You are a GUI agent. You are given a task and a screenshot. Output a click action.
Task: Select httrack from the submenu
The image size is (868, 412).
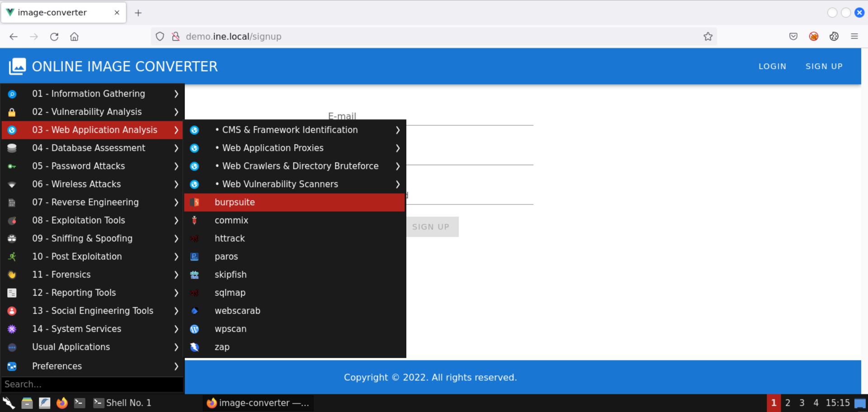[295, 238]
